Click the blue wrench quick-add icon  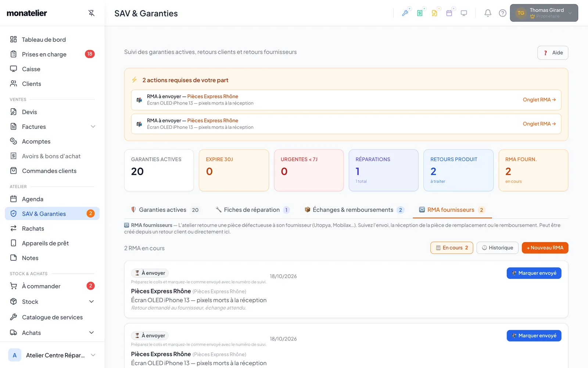pos(405,13)
